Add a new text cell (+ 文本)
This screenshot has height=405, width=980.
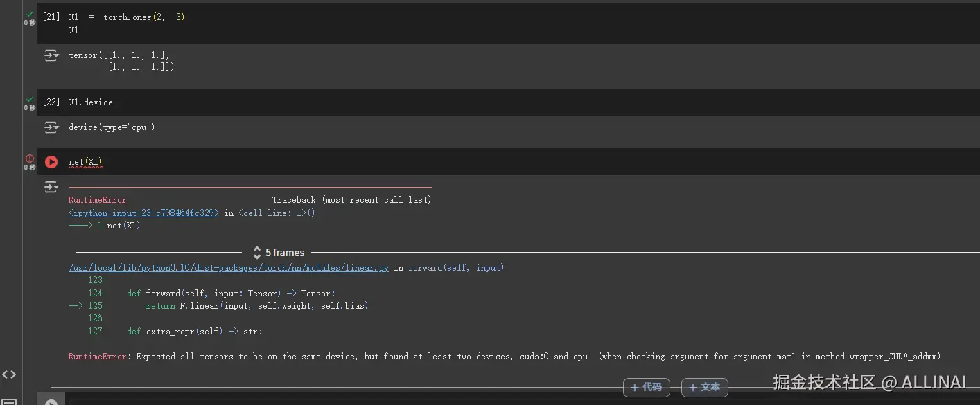(x=704, y=388)
